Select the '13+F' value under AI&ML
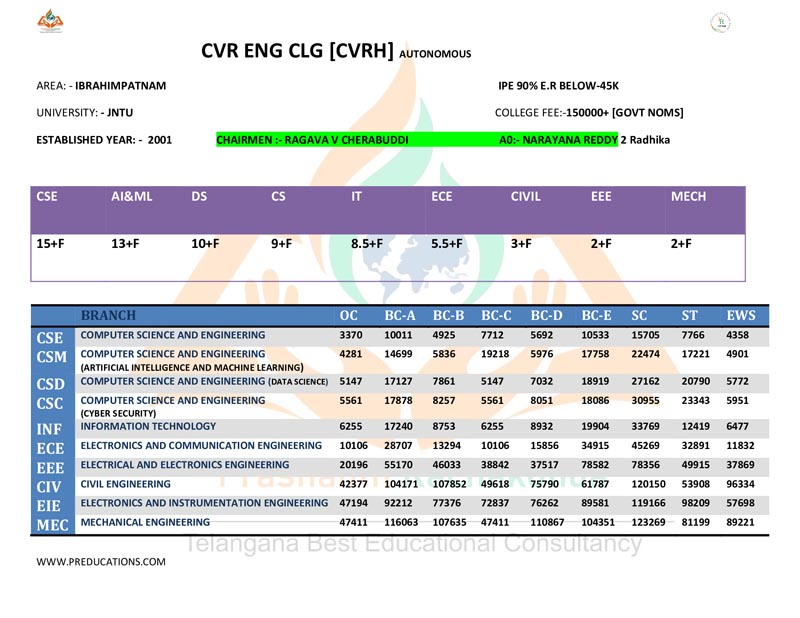This screenshot has height=618, width=800. click(125, 244)
